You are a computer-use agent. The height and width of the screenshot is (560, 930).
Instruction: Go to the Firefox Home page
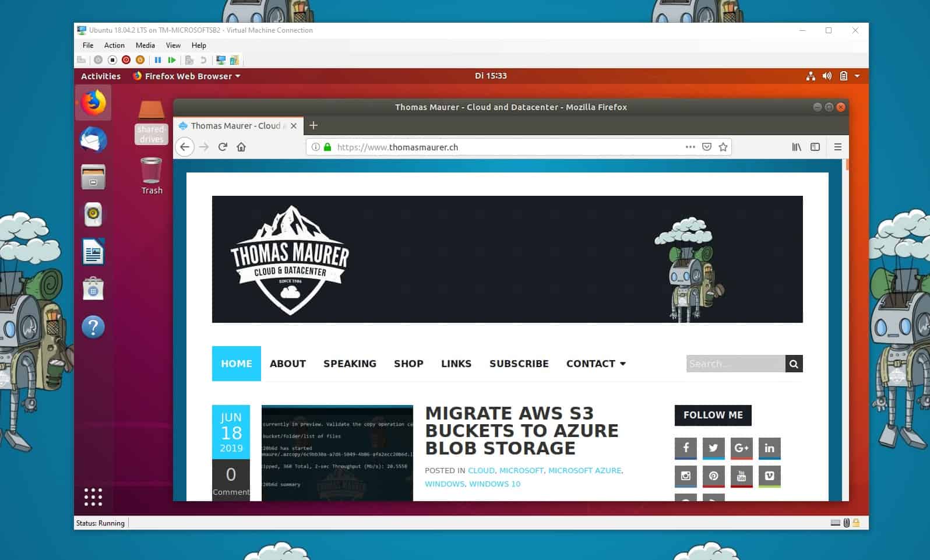tap(241, 147)
